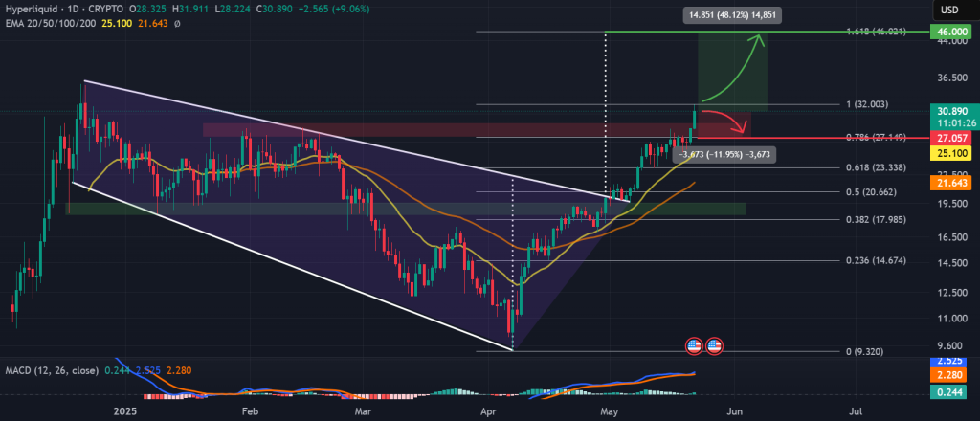Click the 36.500 price scale value
The height and width of the screenshot is (421, 980).
[x=950, y=78]
